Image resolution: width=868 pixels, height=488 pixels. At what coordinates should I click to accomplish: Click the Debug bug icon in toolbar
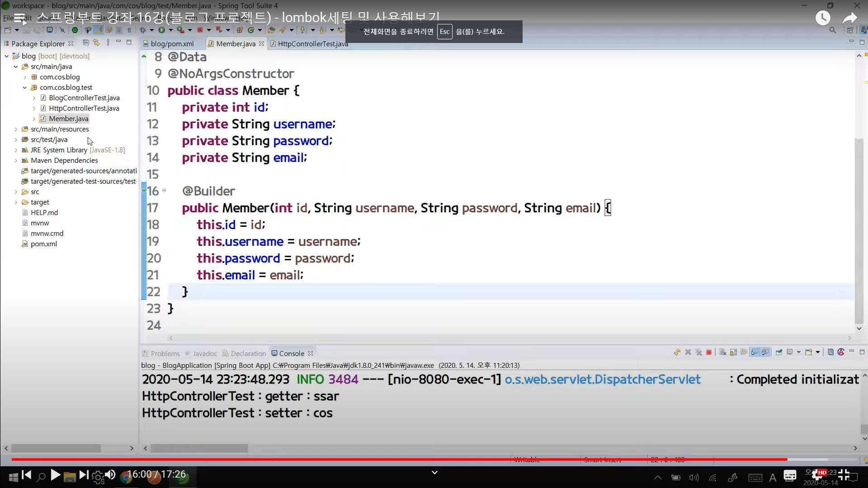pos(142,30)
